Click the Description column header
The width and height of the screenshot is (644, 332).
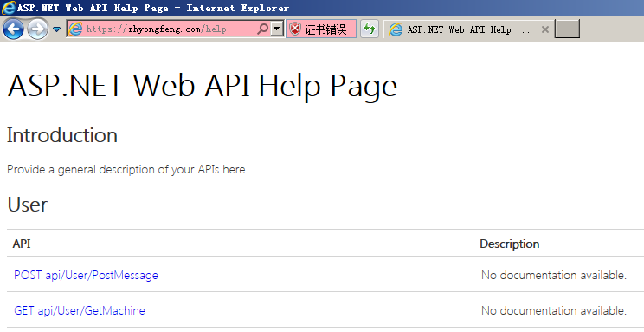(x=509, y=244)
